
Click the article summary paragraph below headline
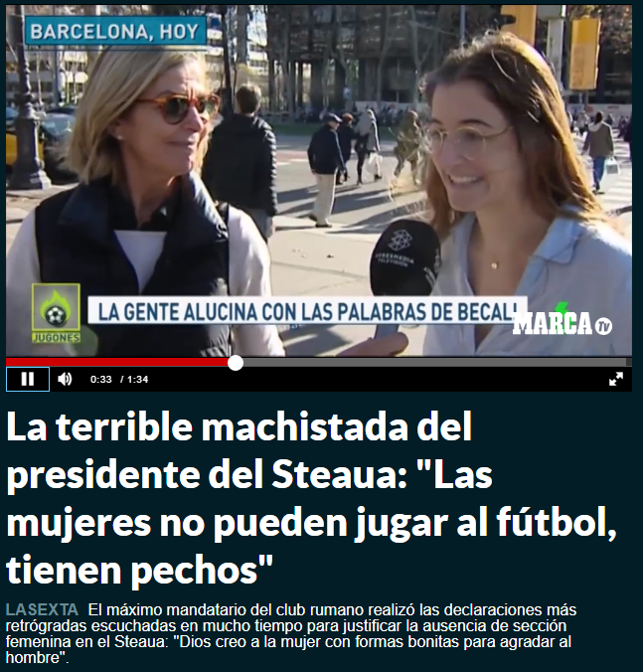pyautogui.click(x=291, y=634)
